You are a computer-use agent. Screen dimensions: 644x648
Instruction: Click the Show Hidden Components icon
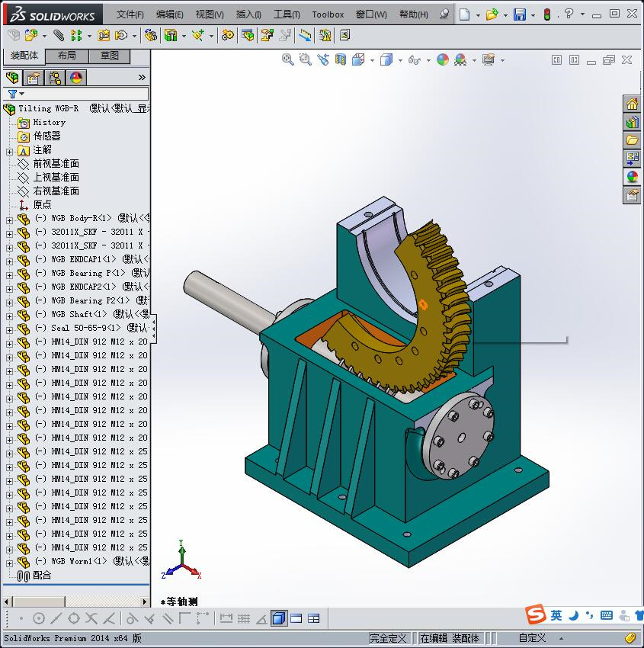[150, 36]
